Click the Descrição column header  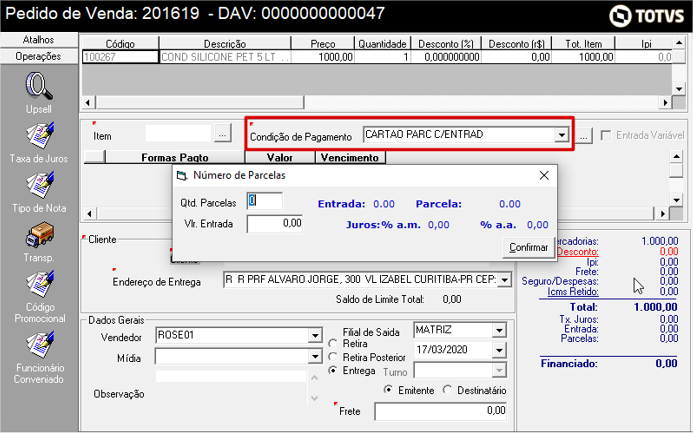(225, 44)
